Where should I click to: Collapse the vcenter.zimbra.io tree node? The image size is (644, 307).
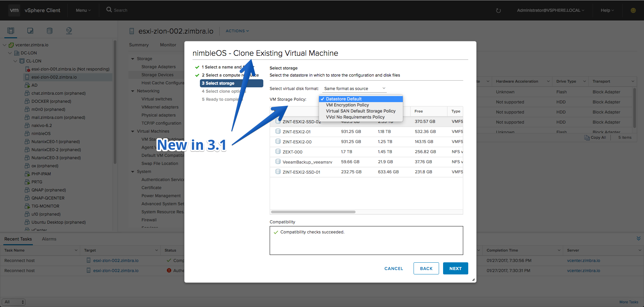tap(5, 45)
